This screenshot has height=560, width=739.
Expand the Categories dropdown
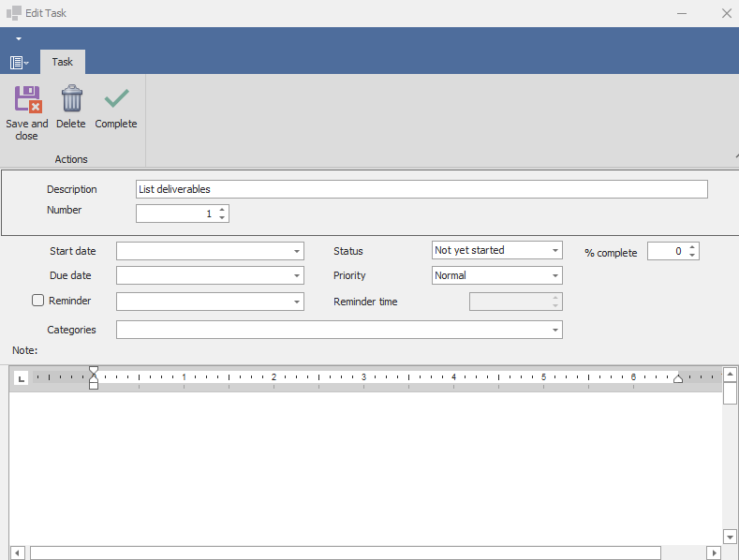tap(555, 330)
